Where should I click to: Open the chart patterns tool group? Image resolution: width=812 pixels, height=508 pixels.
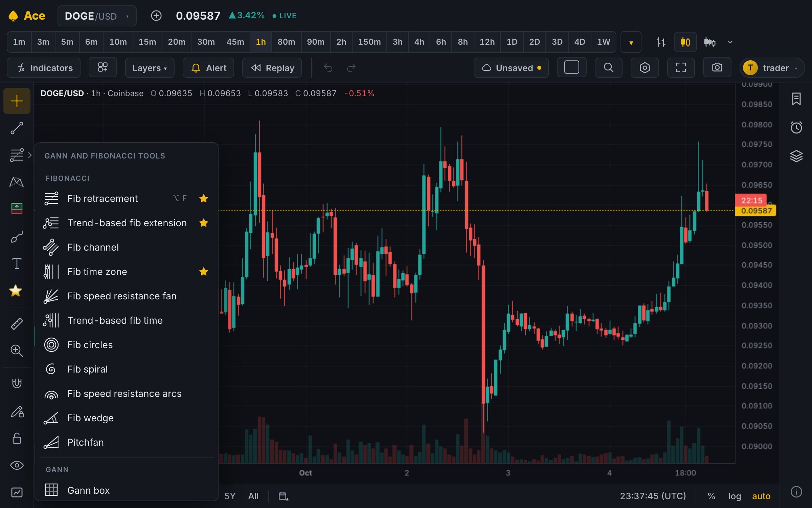pyautogui.click(x=17, y=182)
